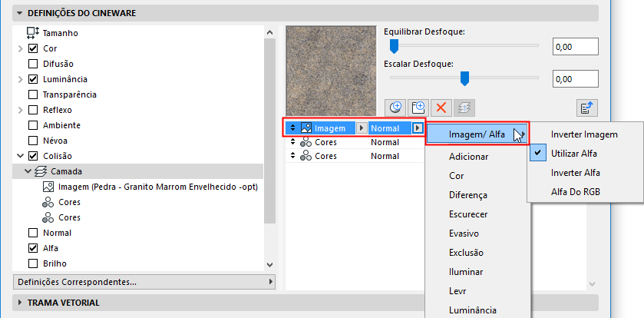The height and width of the screenshot is (318, 644).
Task: Choose Diferença blend mode
Action: 467,195
